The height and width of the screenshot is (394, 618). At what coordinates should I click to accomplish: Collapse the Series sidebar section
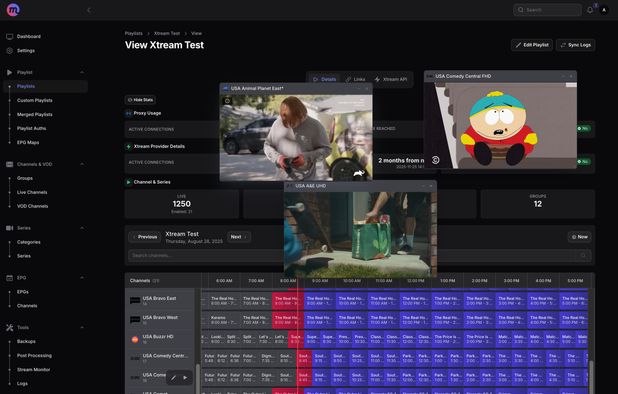tap(82, 228)
